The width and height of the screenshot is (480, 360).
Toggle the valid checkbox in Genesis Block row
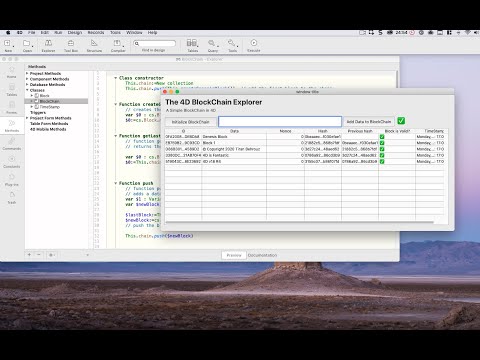[x=382, y=137]
